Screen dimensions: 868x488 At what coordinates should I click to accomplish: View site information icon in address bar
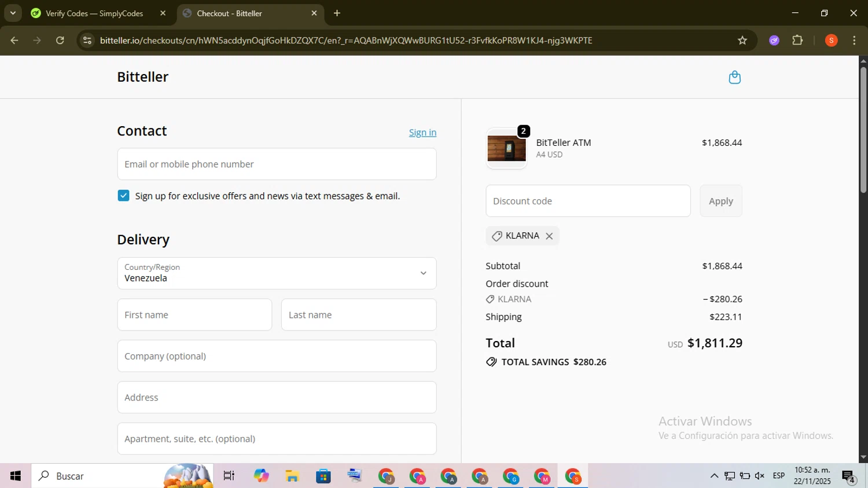click(x=87, y=41)
